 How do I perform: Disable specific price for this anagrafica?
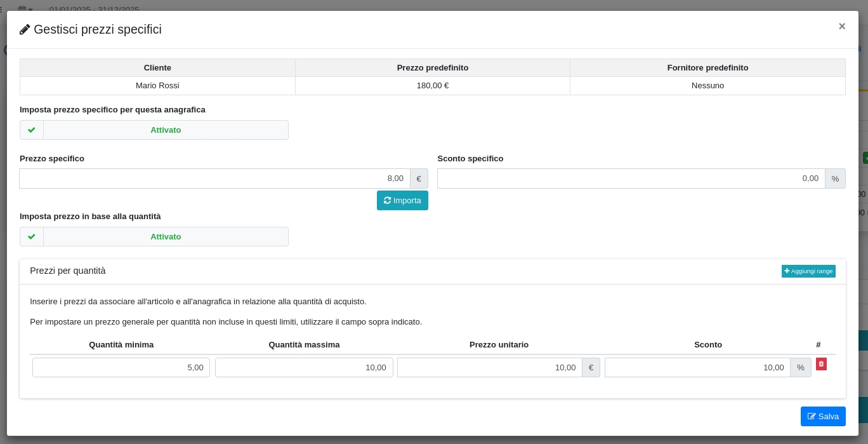(x=166, y=130)
